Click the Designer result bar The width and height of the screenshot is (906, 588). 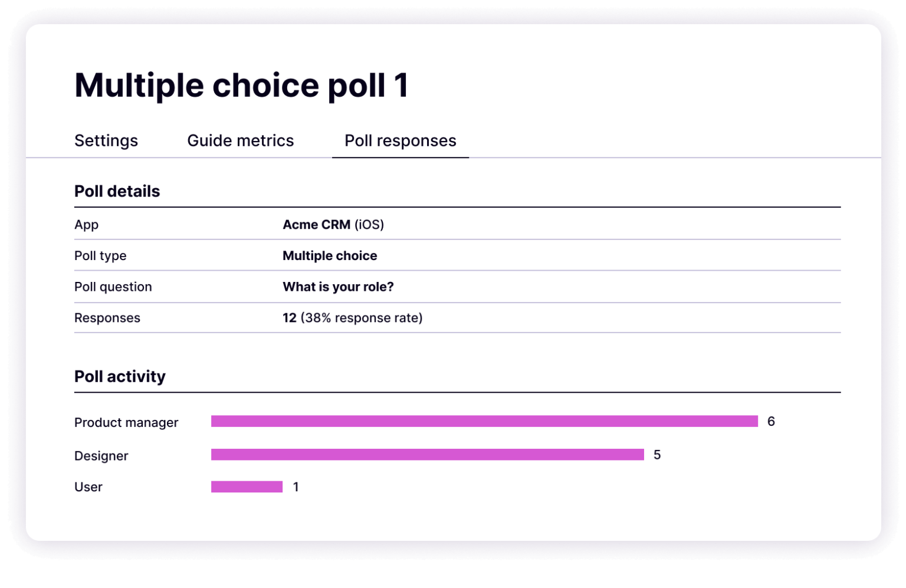pyautogui.click(x=428, y=455)
